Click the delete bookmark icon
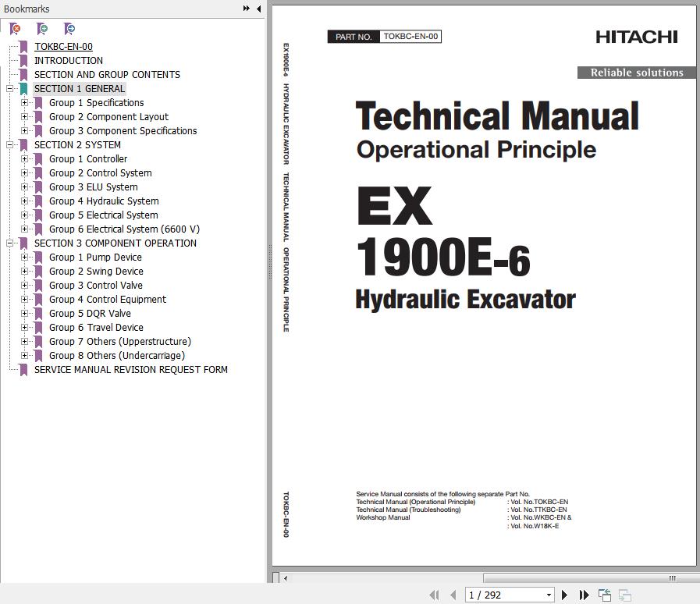This screenshot has height=604, width=700. point(15,29)
